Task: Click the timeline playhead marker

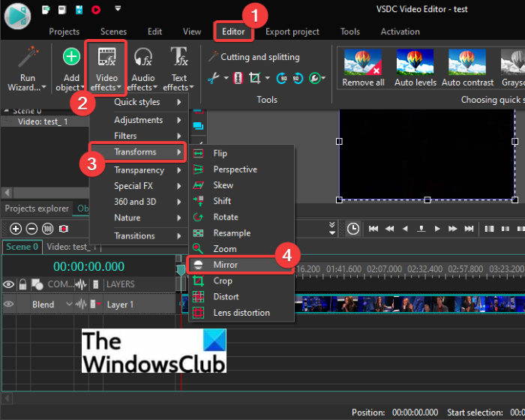Action: 181,270
